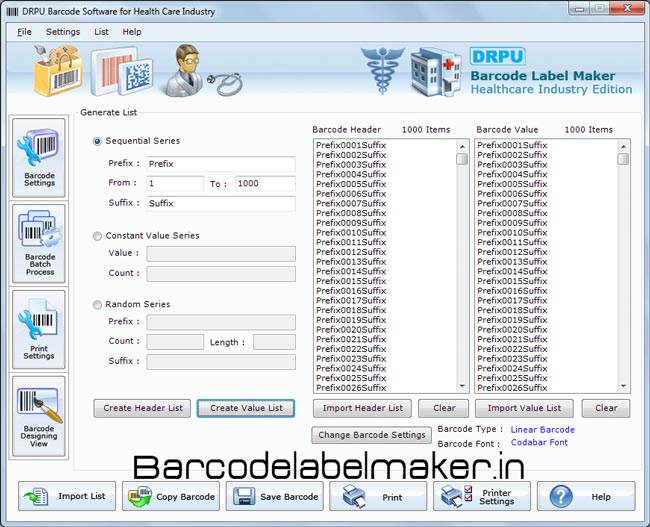This screenshot has height=527, width=650.
Task: Click the Random Series Count field
Action: tap(175, 342)
